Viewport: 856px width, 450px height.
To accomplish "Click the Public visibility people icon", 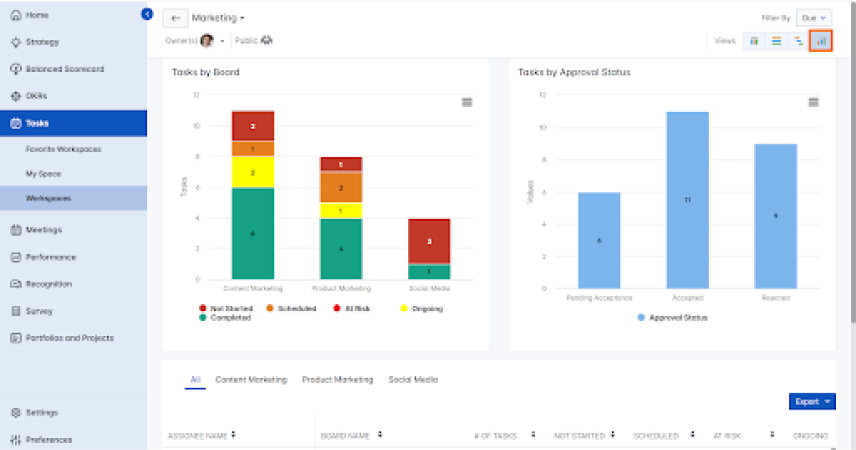I will [x=267, y=40].
